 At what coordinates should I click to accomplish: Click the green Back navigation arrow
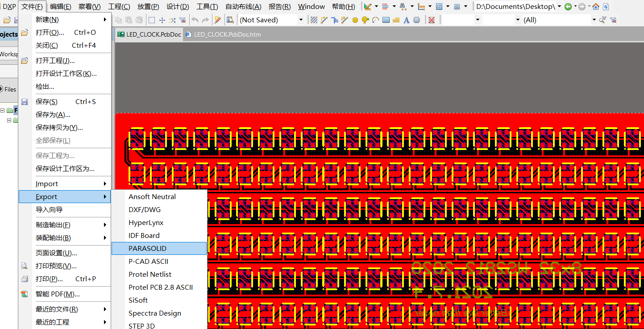coord(568,7)
